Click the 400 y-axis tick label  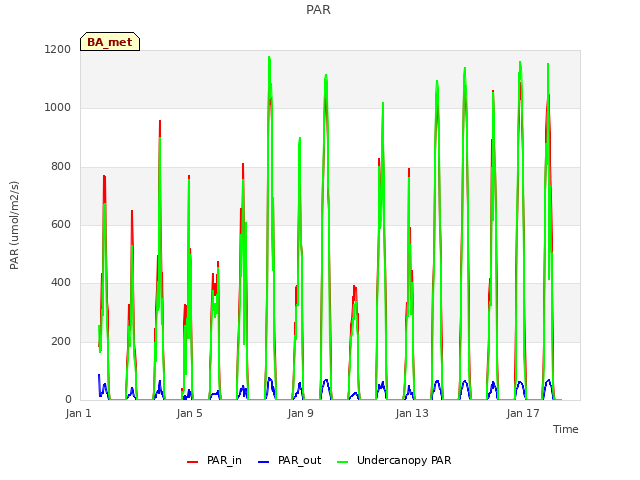pos(61,282)
